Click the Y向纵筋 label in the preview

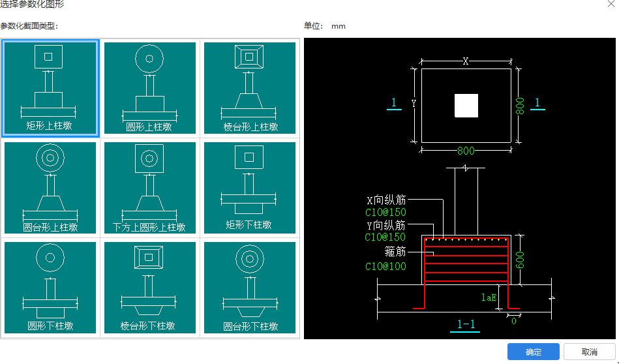(386, 226)
